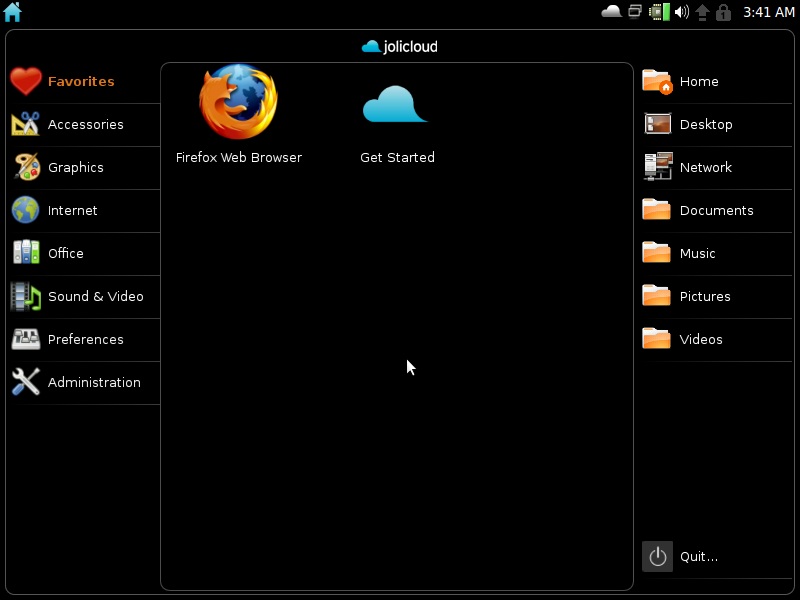
Task: Open the Documents folder icon
Action: [x=656, y=209]
